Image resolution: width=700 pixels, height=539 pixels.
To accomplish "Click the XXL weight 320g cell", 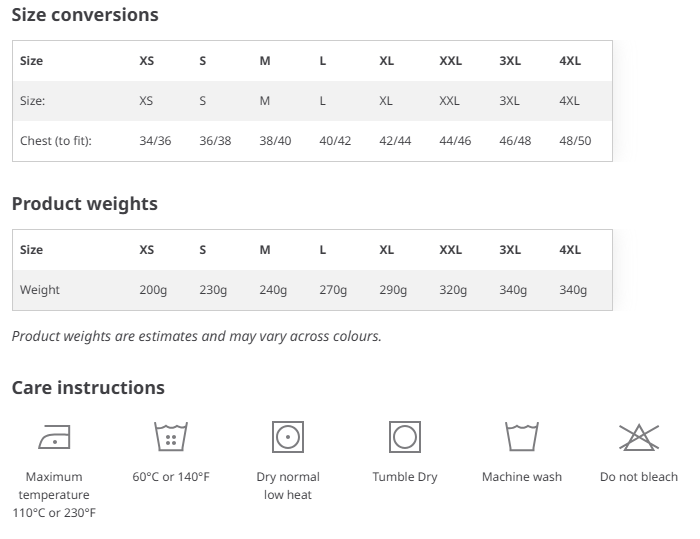I will (x=453, y=290).
